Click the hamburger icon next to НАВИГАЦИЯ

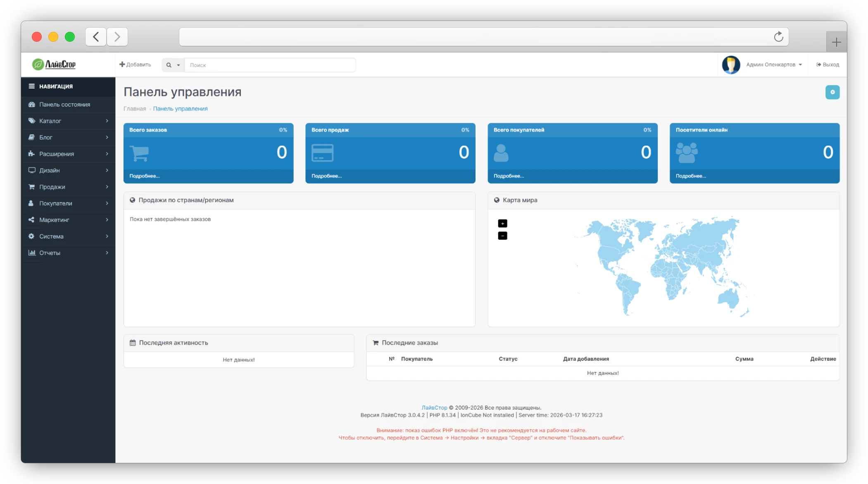pyautogui.click(x=31, y=86)
